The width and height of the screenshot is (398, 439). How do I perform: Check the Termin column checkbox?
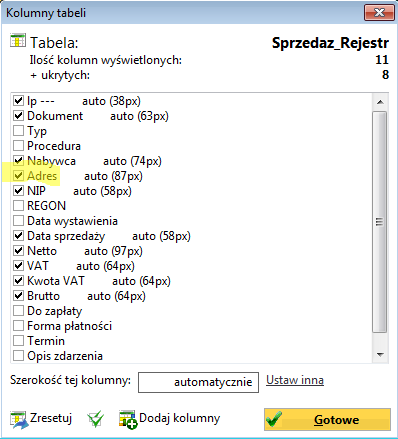(x=18, y=341)
